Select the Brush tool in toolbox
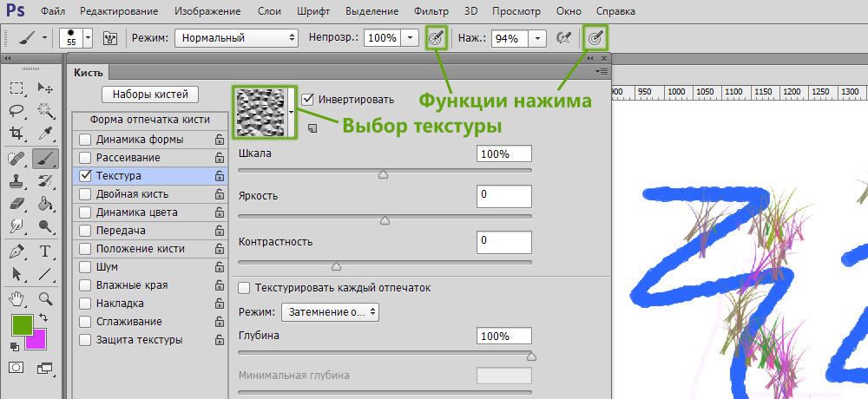The image size is (868, 399). click(x=45, y=159)
